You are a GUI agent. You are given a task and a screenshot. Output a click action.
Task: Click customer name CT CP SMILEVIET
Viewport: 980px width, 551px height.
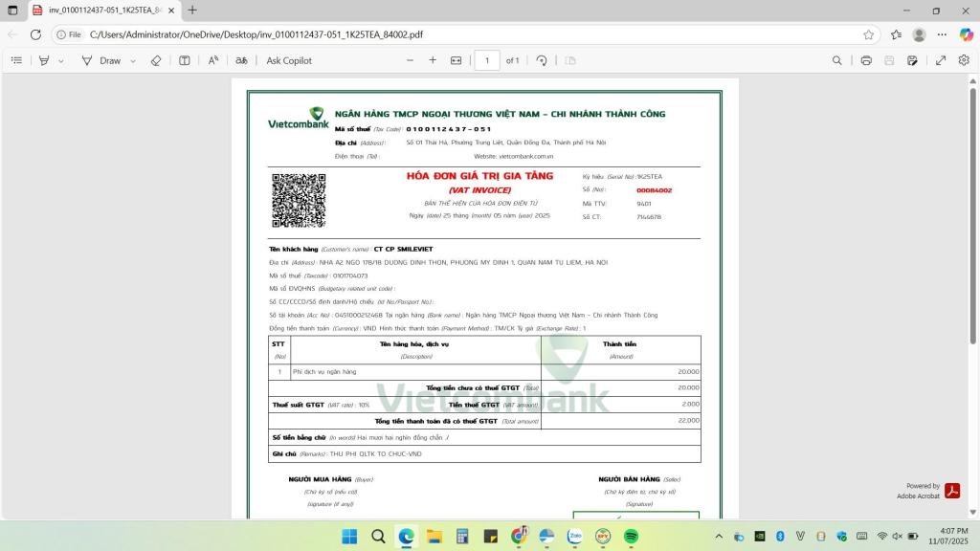[403, 250]
